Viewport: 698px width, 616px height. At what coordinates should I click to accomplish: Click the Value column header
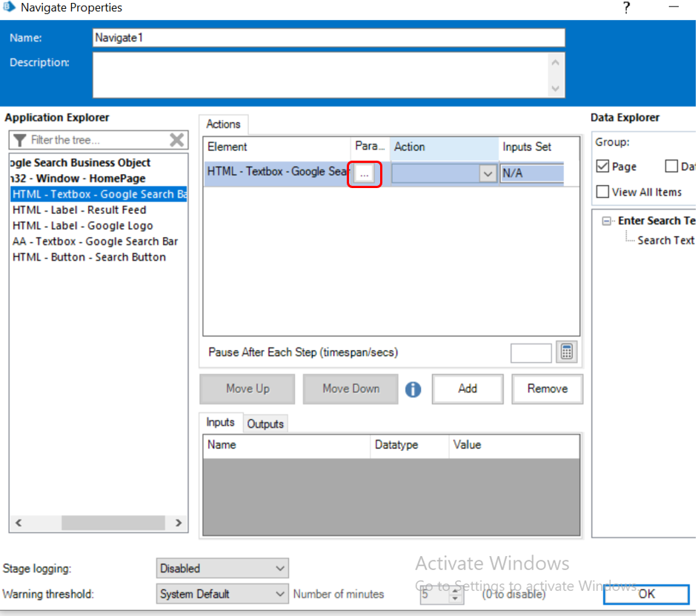coord(514,445)
